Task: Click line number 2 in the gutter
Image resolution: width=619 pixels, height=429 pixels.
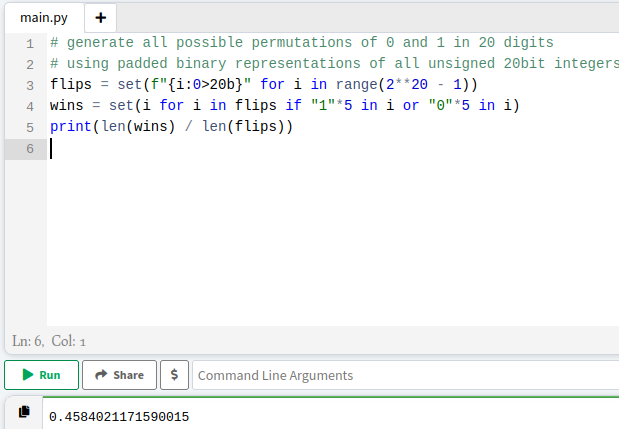Action: point(30,64)
